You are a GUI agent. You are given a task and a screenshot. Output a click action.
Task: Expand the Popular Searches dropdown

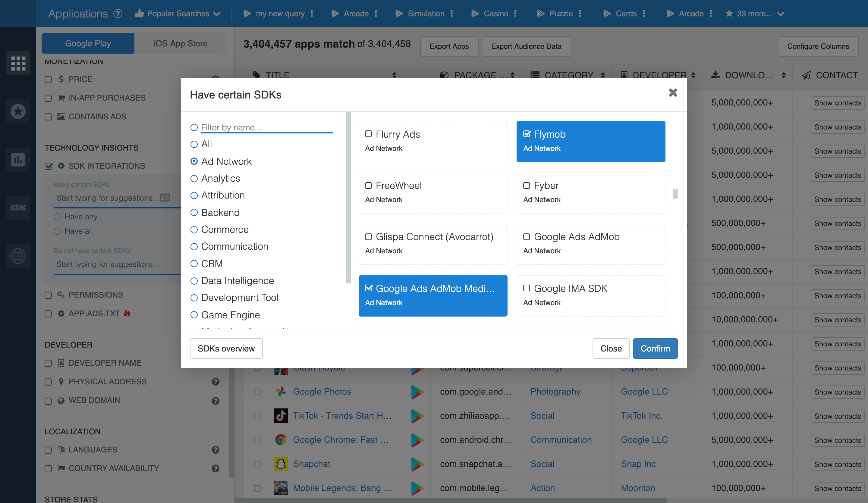(178, 14)
